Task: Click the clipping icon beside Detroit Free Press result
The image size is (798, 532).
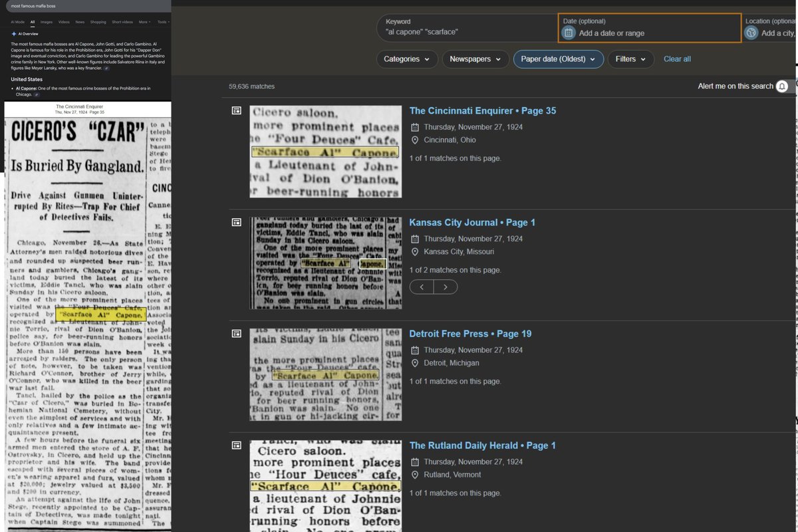Action: 236,334
